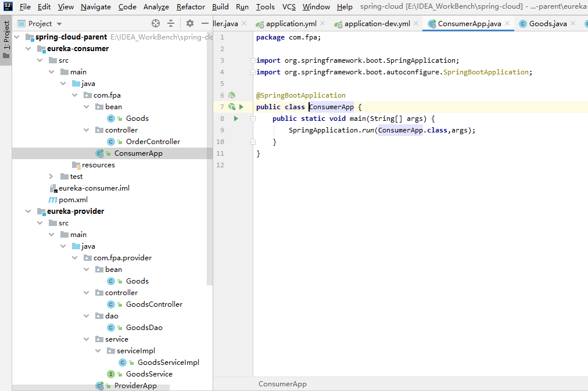The height and width of the screenshot is (391, 588).
Task: Open the Window menu
Action: [x=316, y=7]
